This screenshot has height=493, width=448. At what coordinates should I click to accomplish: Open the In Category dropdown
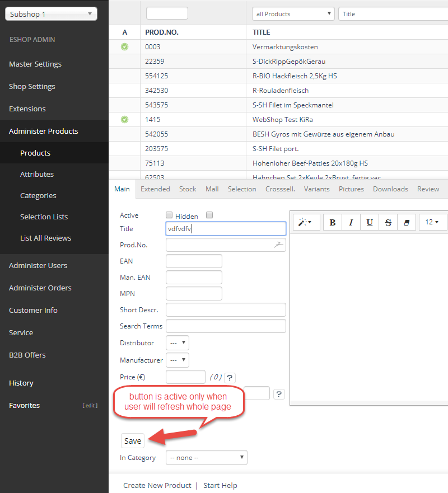[207, 458]
